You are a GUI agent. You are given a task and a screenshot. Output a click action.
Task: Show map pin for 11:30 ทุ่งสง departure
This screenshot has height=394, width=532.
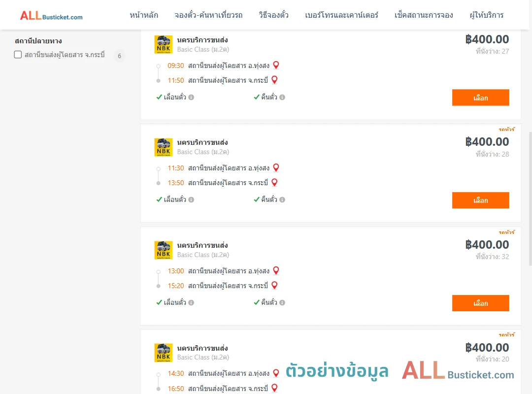pos(276,167)
